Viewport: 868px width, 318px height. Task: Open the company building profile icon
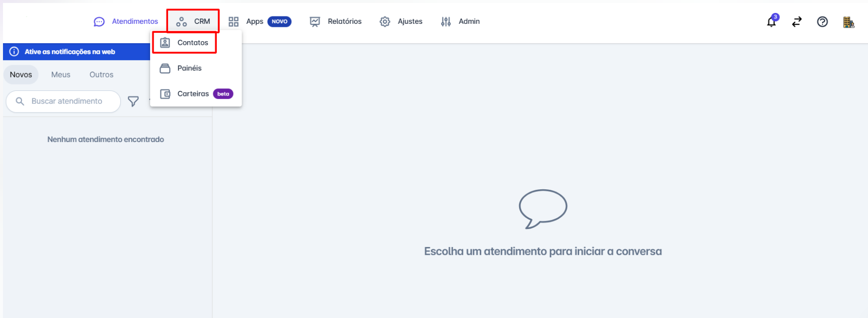[x=848, y=22]
